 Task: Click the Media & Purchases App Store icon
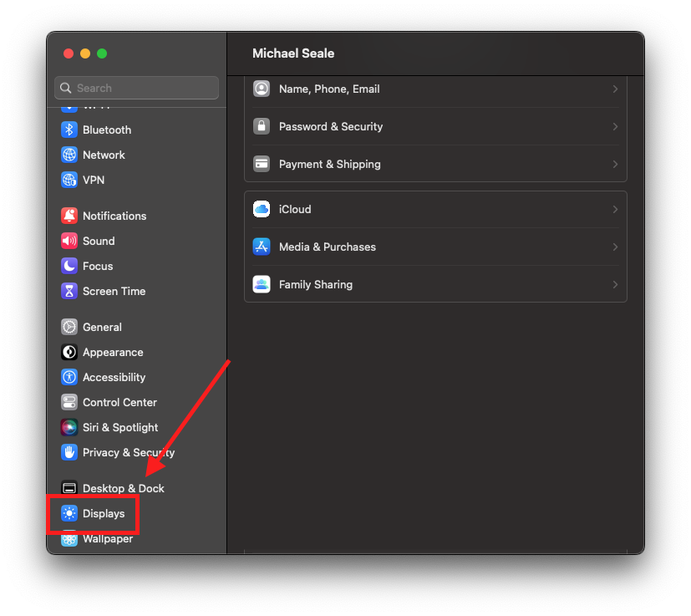click(x=262, y=247)
